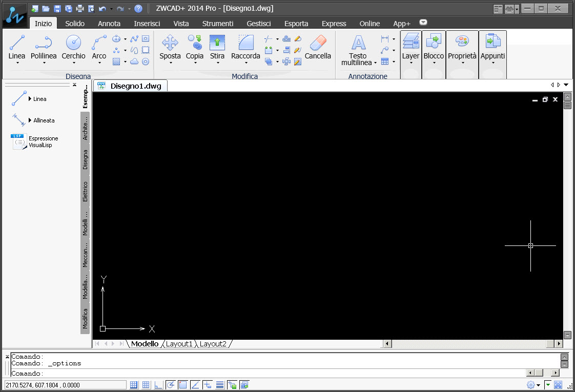The image size is (575, 392).
Task: Click the Comando command line input
Action: pyautogui.click(x=268, y=374)
